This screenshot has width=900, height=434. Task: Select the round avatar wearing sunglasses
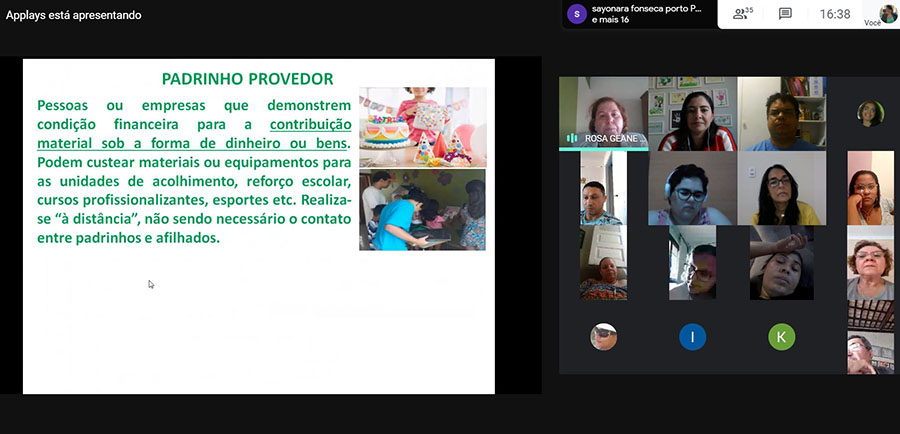pos(603,337)
